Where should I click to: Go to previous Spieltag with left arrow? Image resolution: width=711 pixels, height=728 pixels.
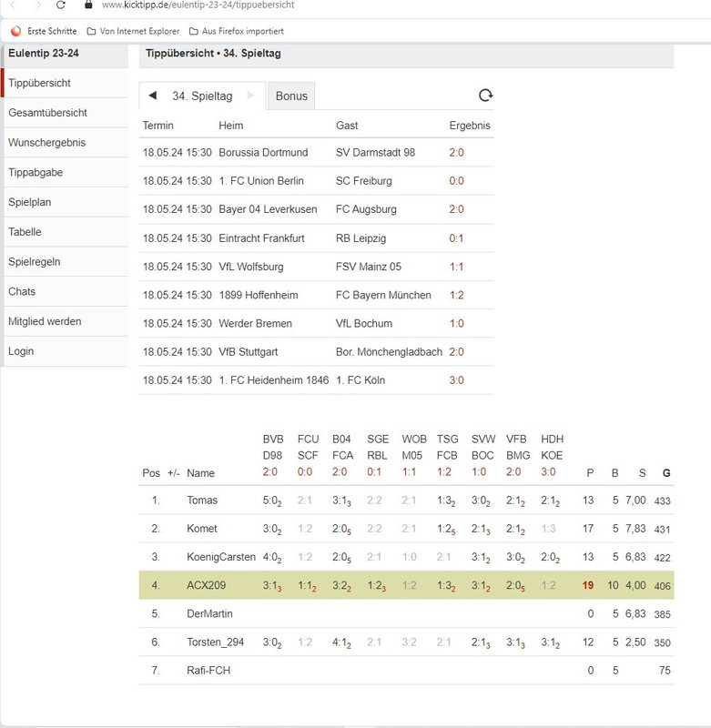152,96
